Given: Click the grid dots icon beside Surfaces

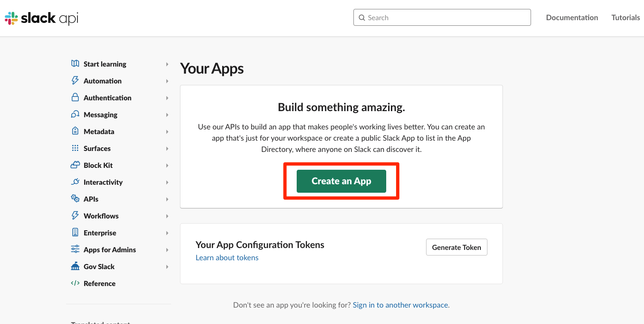Looking at the screenshot, I should pos(75,148).
